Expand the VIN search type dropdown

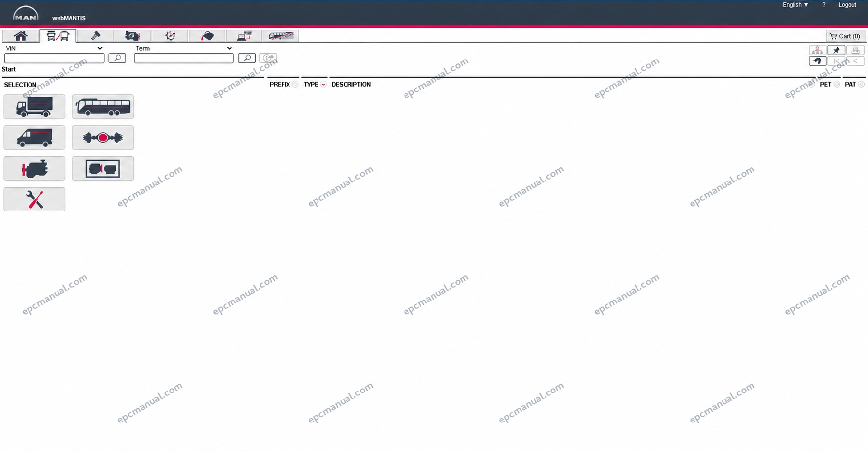(x=54, y=48)
